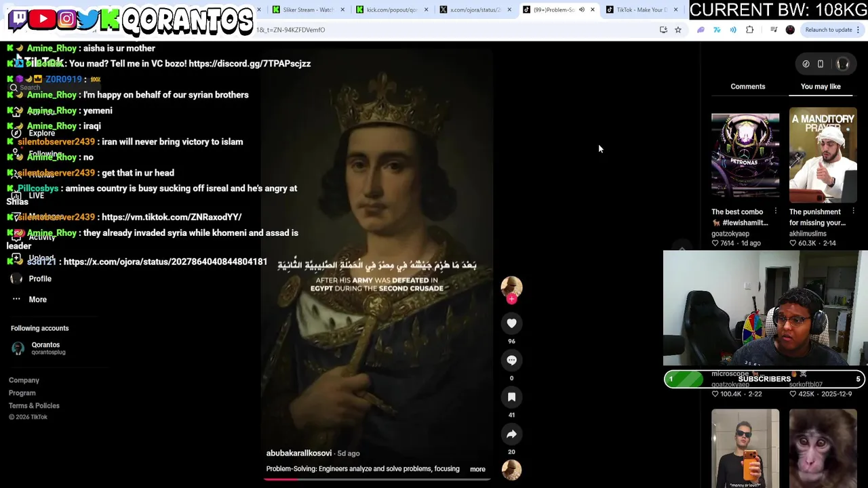This screenshot has height=488, width=868.
Task: Click the phone icon in TikTok header
Action: 820,64
